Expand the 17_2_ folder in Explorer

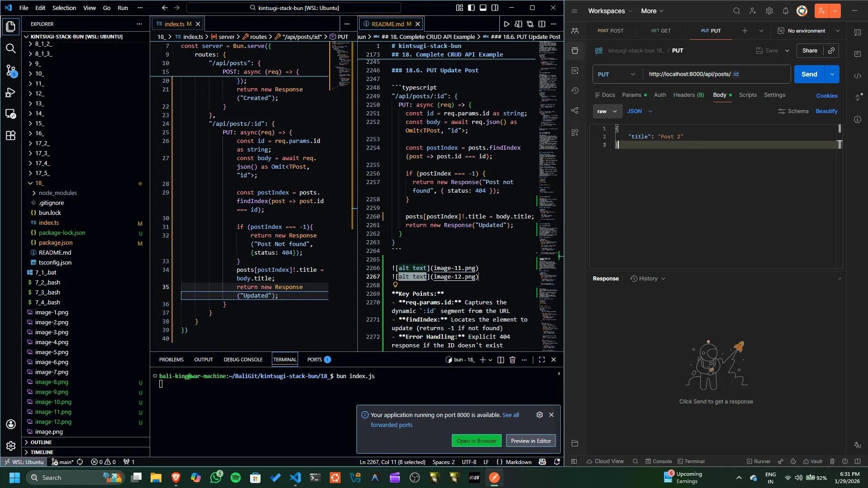[x=42, y=143]
